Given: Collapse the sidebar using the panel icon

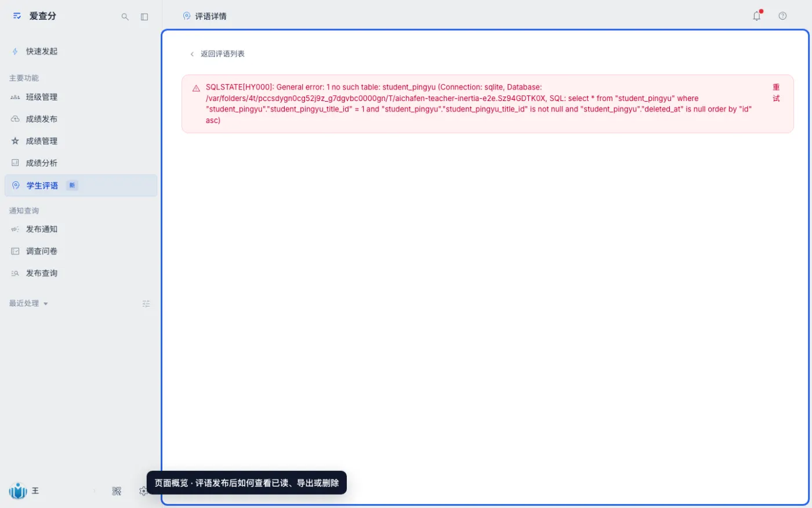Looking at the screenshot, I should (144, 17).
